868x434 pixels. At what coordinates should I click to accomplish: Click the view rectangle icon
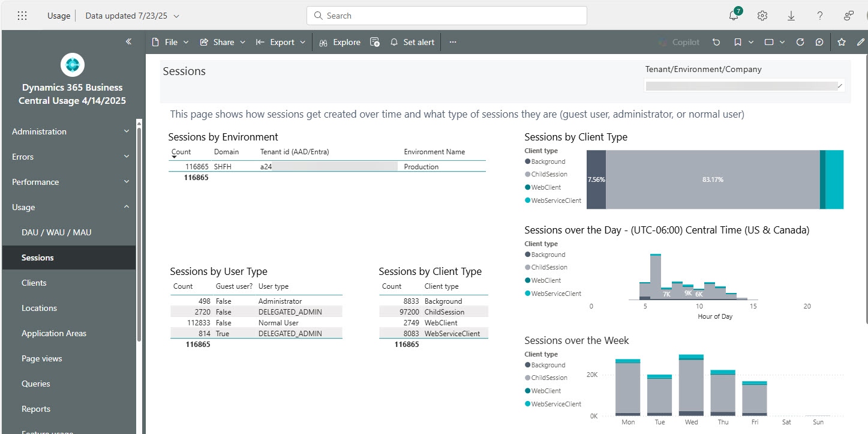point(769,42)
